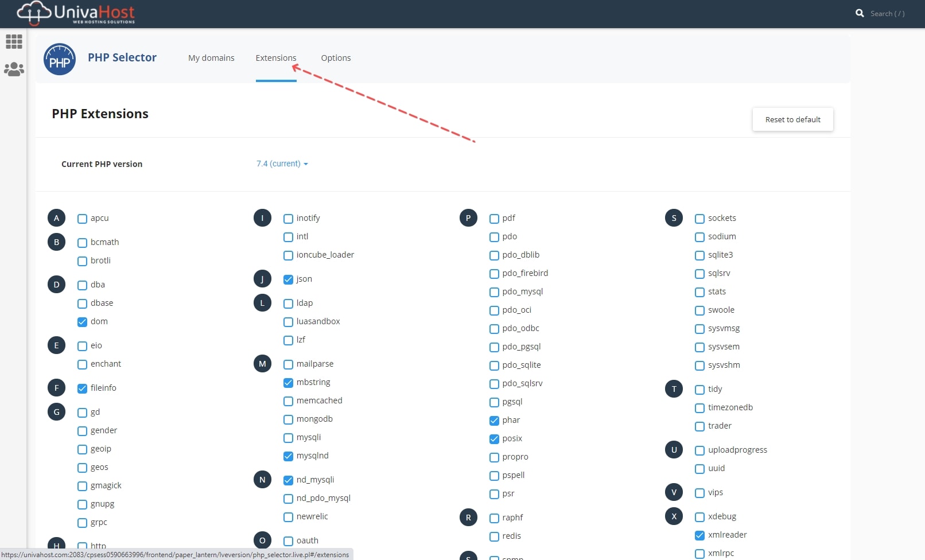Viewport: 925px width, 560px height.
Task: Disable the nd_mysqli extension
Action: 288,480
